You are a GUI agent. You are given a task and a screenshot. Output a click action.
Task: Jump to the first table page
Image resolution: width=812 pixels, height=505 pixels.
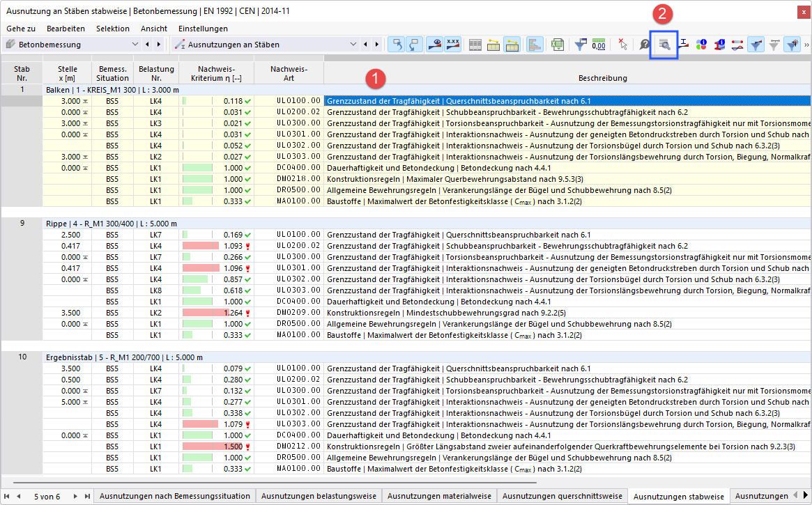7,496
